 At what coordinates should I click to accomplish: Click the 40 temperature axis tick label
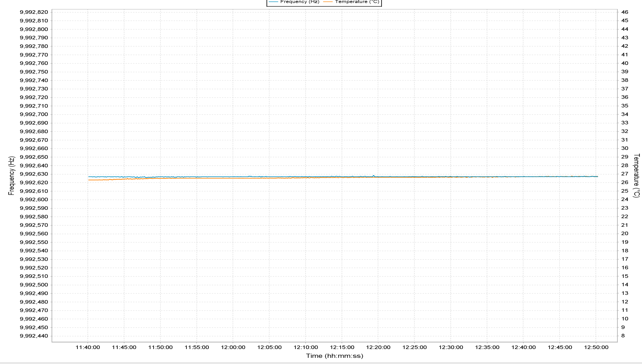click(x=625, y=63)
